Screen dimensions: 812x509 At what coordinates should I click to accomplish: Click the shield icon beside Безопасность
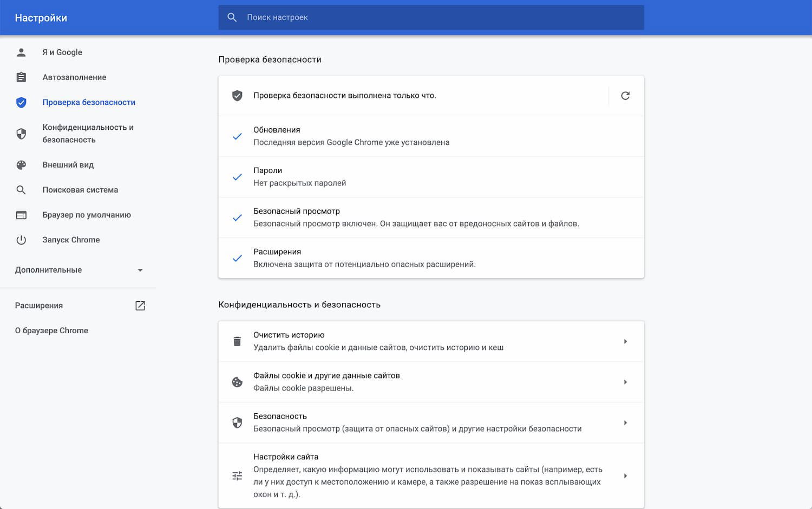[x=237, y=422]
